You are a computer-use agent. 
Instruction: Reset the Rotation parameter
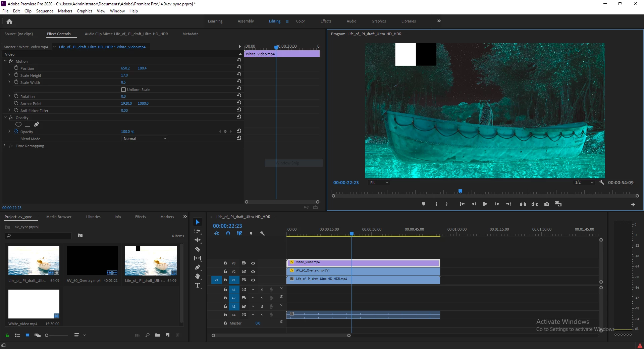pos(239,96)
